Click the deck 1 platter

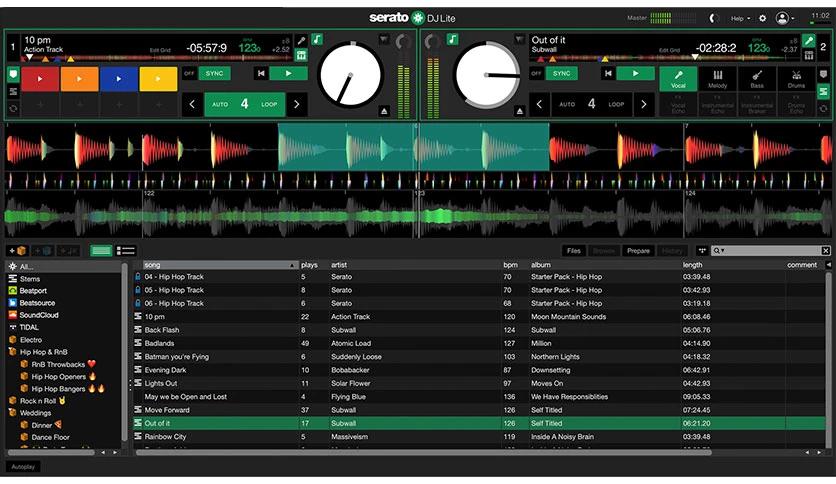click(350, 75)
